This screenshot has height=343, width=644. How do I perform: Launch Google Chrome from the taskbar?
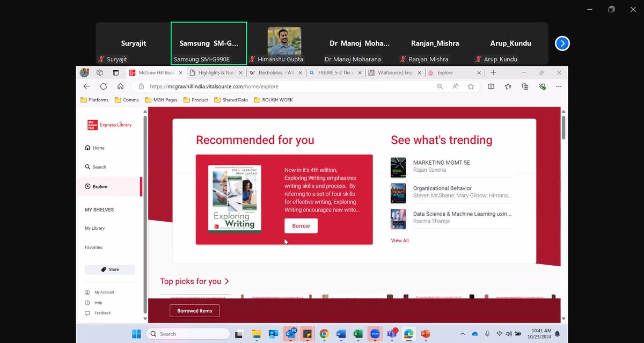tap(324, 334)
